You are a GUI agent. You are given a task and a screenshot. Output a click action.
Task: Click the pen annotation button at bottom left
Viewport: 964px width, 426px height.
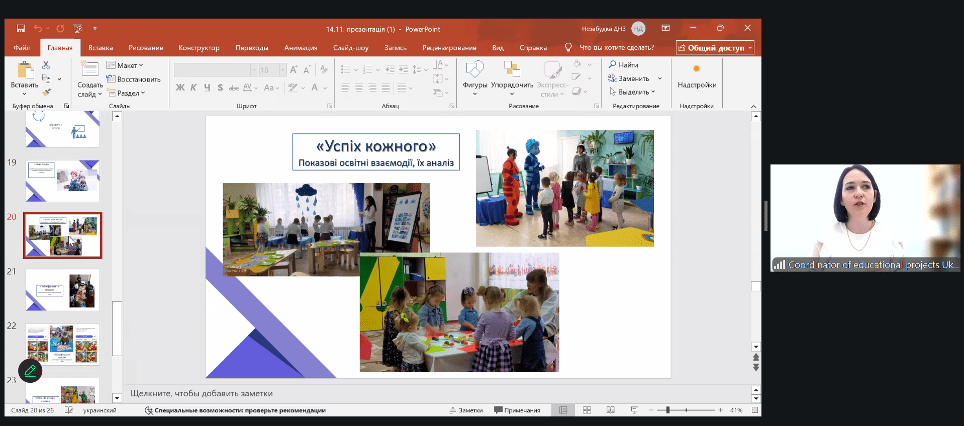tap(31, 370)
